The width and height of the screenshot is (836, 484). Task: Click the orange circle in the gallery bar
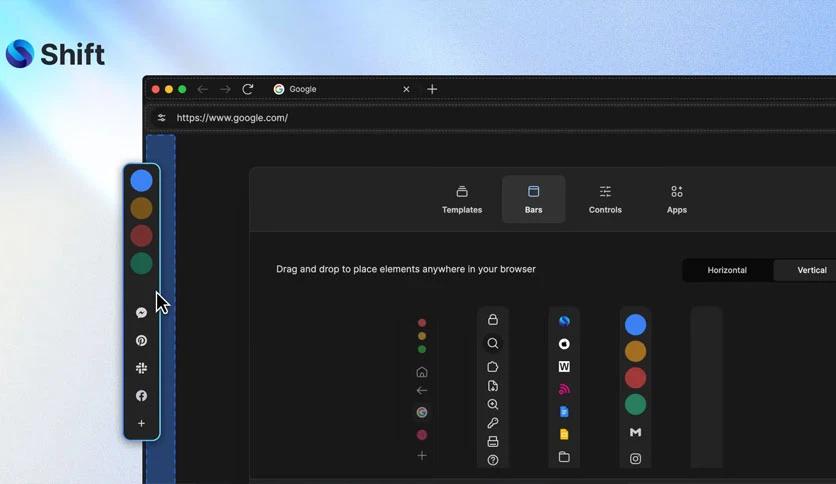pyautogui.click(x=635, y=351)
